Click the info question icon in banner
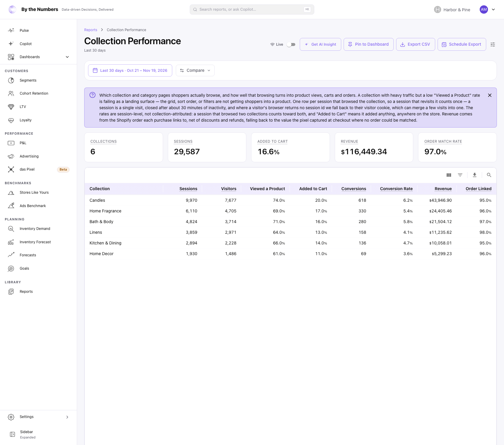Image resolution: width=504 pixels, height=445 pixels. tap(92, 95)
